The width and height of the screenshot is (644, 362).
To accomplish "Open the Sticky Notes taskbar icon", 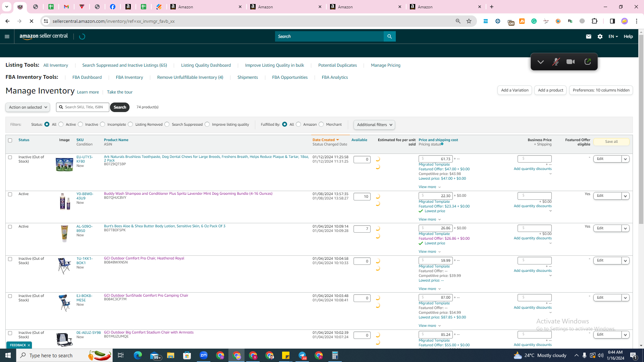I will (286, 355).
